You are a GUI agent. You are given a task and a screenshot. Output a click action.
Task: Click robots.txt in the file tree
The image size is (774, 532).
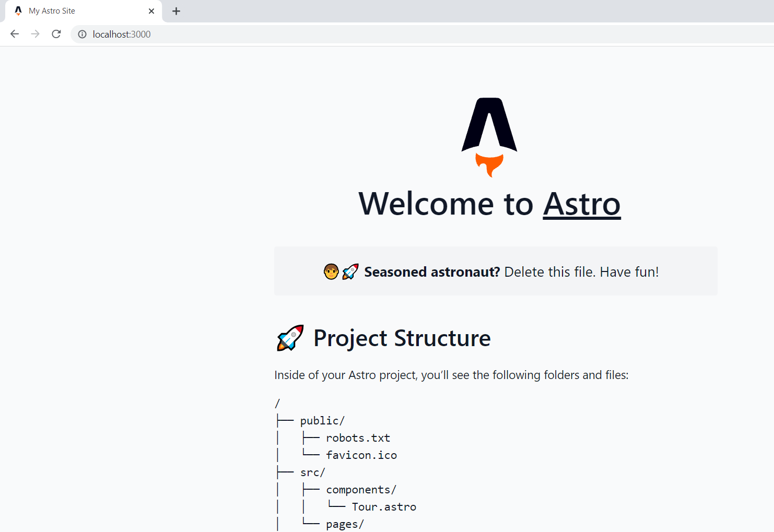(358, 438)
